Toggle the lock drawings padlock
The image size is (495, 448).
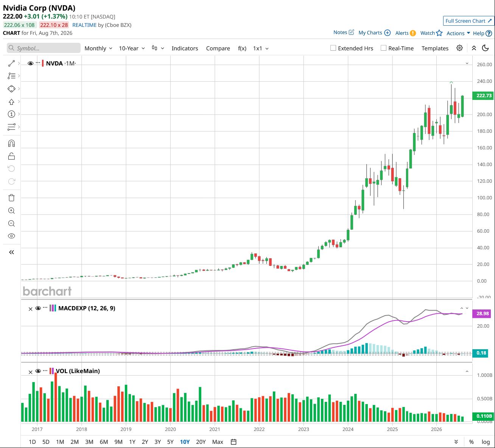click(11, 156)
